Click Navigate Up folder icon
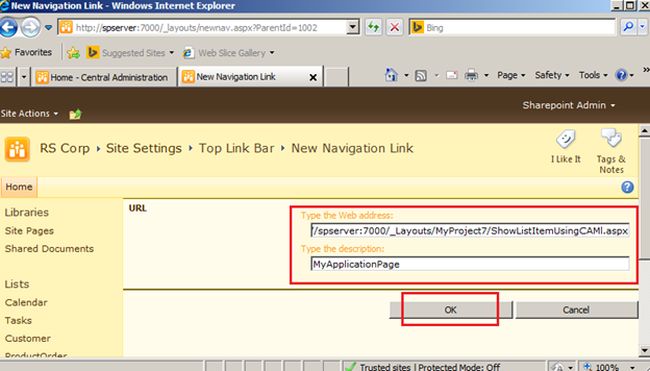This screenshot has height=371, width=650. coord(75,114)
